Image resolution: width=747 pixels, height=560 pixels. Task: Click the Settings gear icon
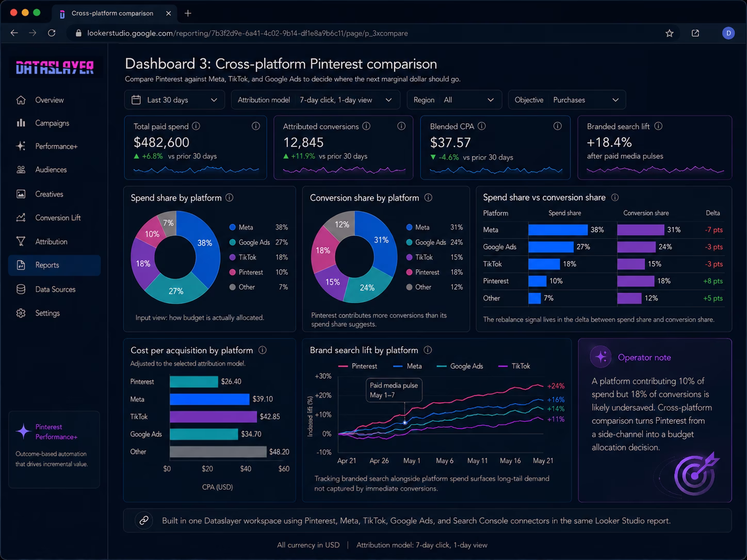pyautogui.click(x=21, y=313)
